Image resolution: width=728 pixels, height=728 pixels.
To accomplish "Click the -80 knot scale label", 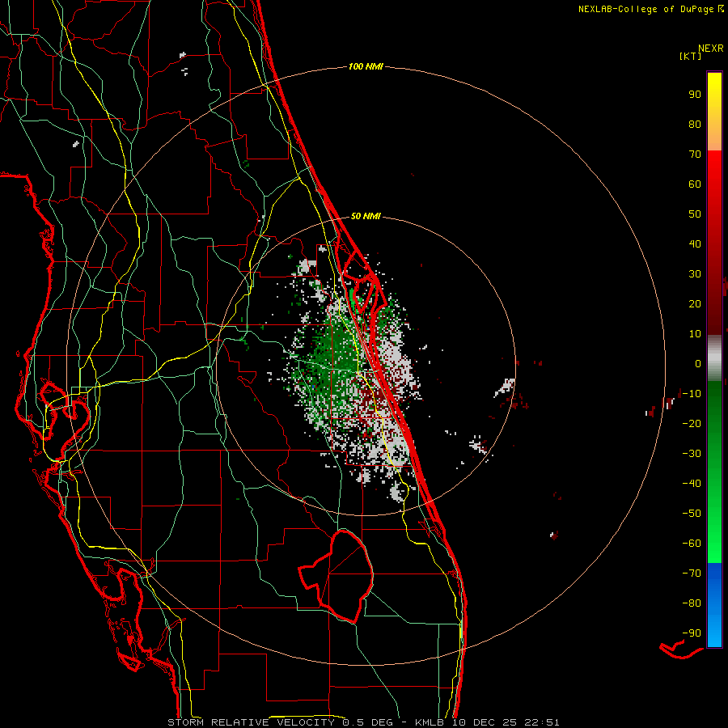I will click(x=692, y=603).
